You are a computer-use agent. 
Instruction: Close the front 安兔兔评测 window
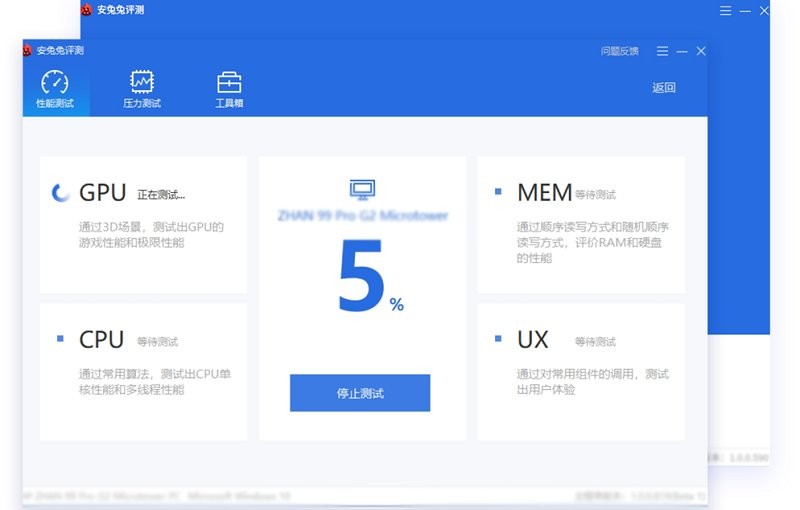click(701, 51)
